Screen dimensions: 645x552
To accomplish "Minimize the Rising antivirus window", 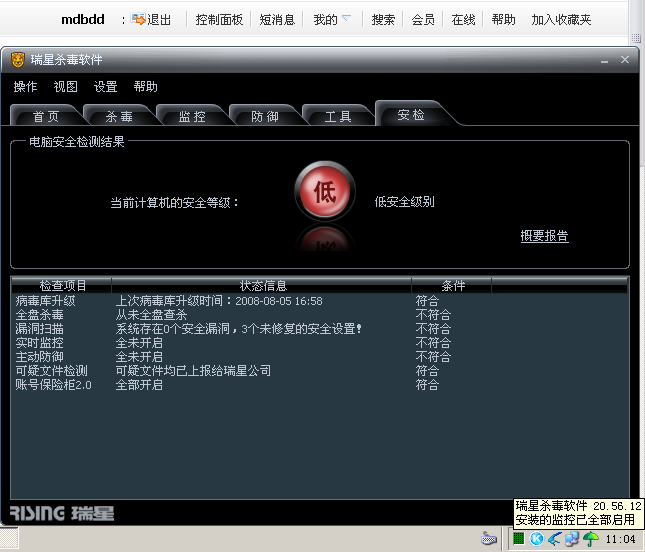I will click(604, 61).
